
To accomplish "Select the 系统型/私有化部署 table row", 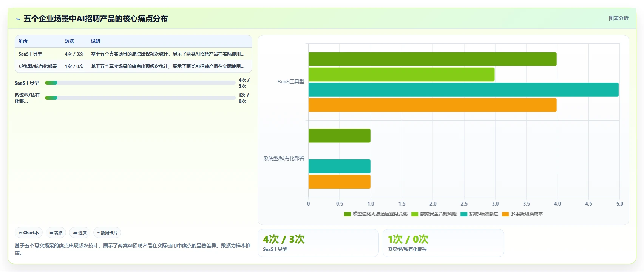I will 133,66.
